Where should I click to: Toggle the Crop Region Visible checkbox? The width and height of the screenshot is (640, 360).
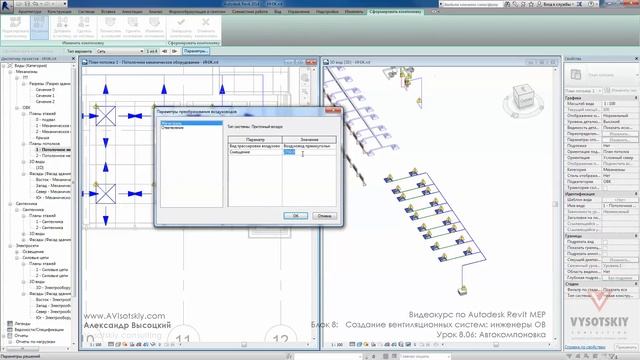click(605, 248)
